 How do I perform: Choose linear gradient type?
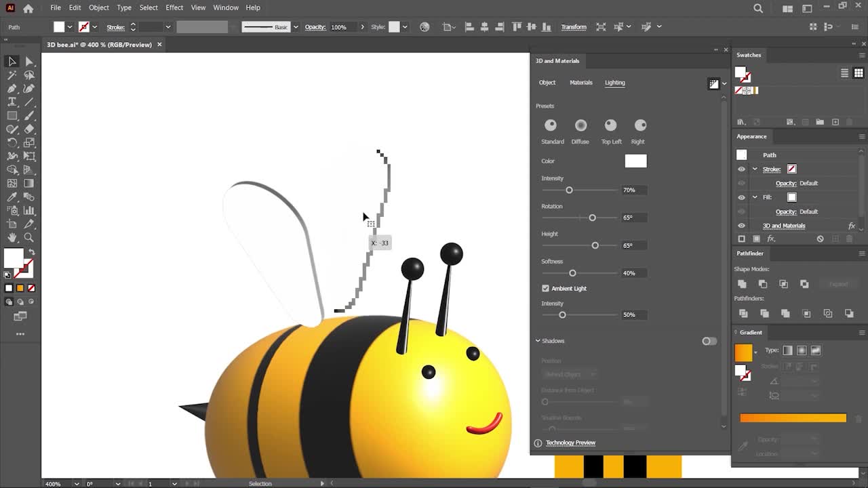787,350
